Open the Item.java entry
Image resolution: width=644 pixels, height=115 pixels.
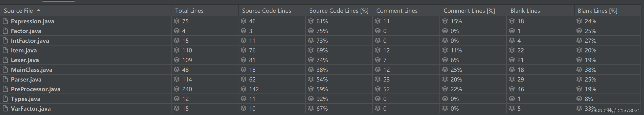(24, 50)
